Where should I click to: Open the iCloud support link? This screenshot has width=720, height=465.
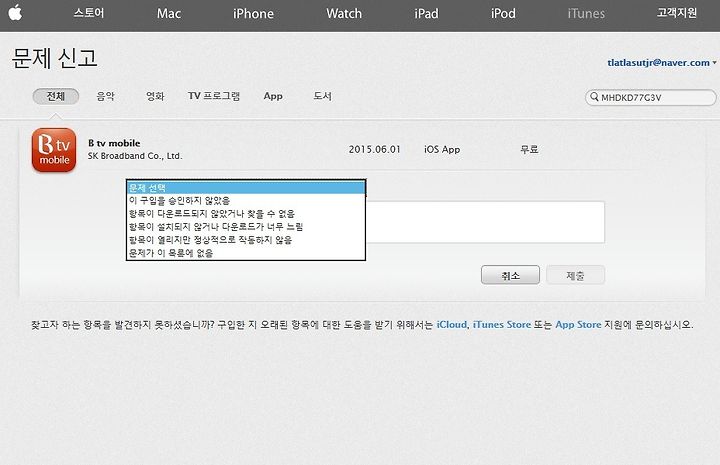pyautogui.click(x=451, y=325)
